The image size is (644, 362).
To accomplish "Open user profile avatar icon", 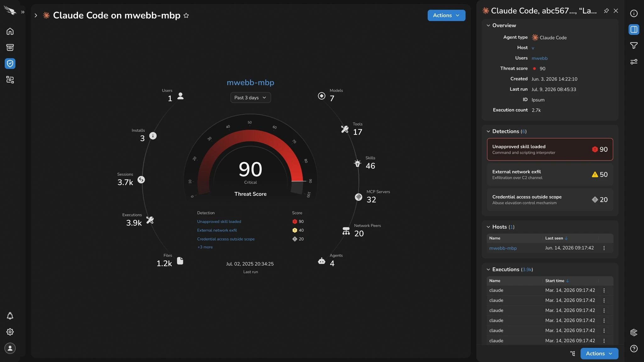I will [x=10, y=348].
